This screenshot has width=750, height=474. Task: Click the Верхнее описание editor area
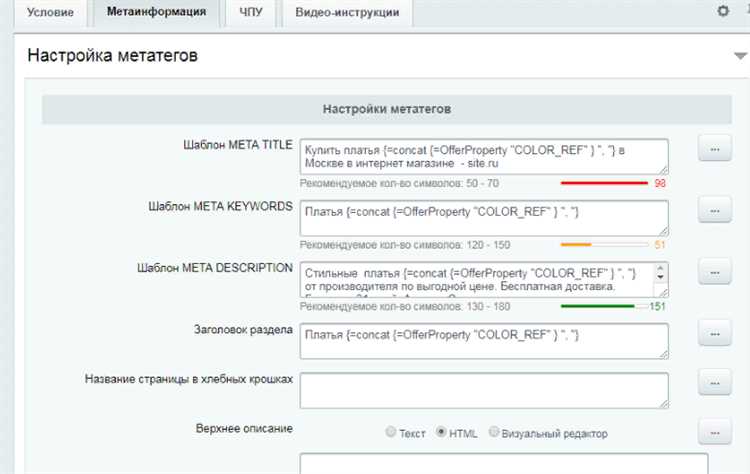coord(504,463)
